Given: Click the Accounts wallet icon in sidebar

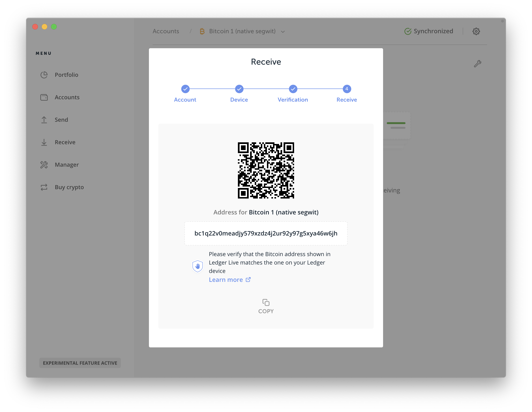Looking at the screenshot, I should coord(44,97).
